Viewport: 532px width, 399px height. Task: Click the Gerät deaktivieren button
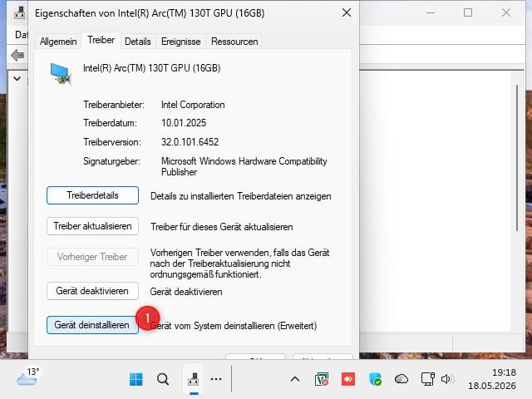pyautogui.click(x=92, y=291)
